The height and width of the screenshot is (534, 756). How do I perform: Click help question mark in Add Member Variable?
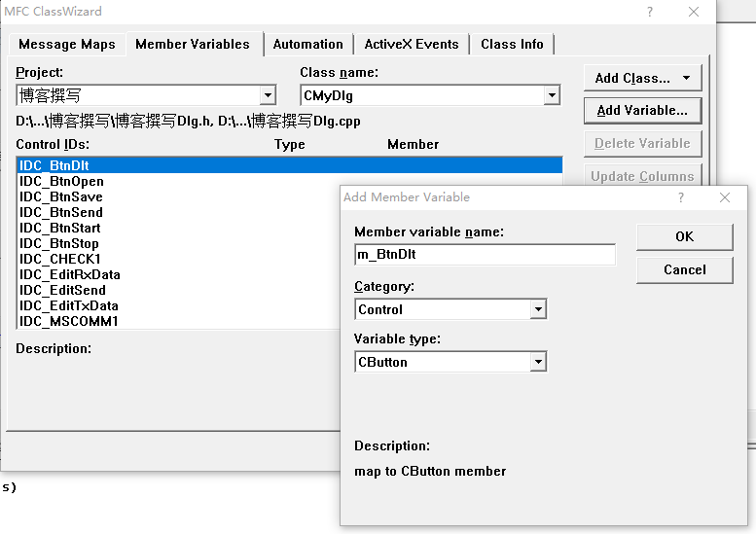click(681, 197)
